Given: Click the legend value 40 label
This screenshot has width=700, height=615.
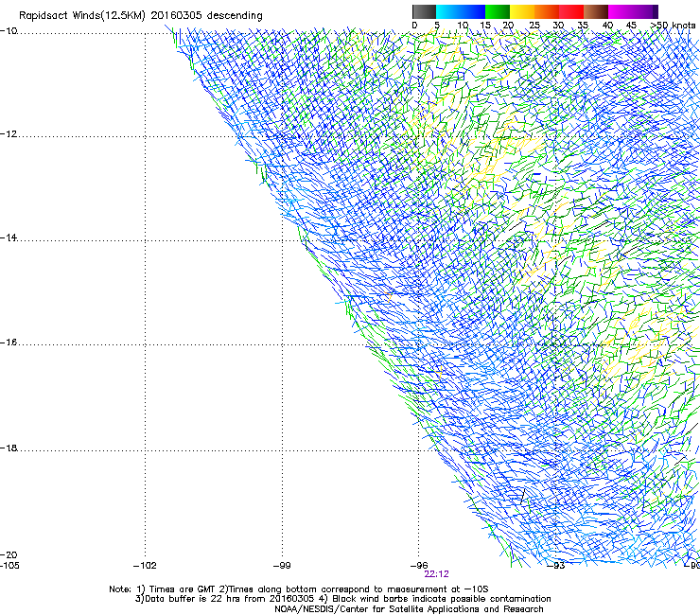Looking at the screenshot, I should (x=607, y=26).
